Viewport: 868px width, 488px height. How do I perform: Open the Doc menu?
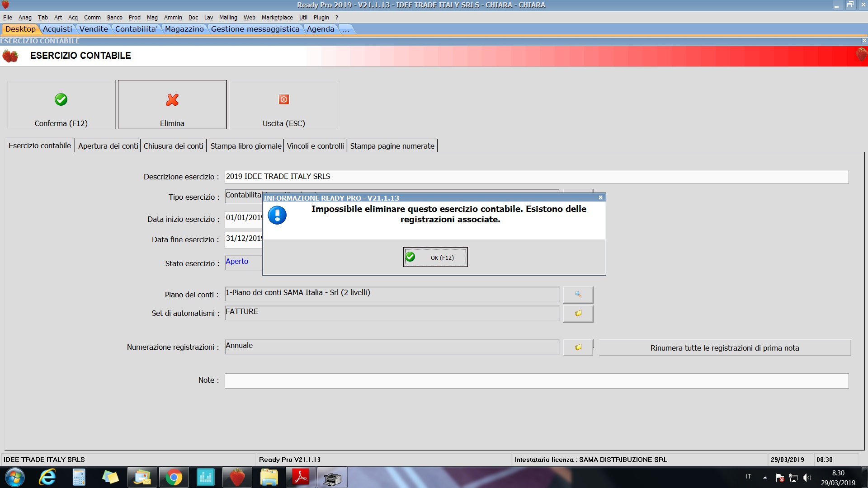[193, 17]
